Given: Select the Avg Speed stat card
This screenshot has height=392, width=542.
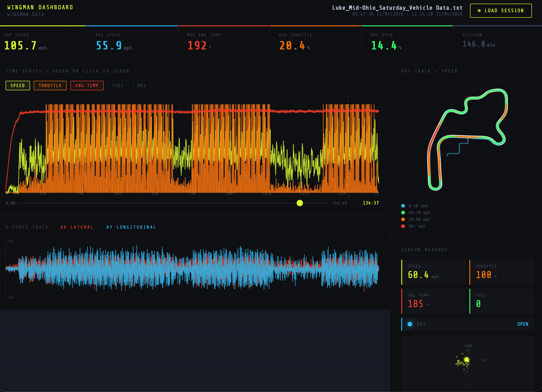Looking at the screenshot, I should (x=132, y=42).
